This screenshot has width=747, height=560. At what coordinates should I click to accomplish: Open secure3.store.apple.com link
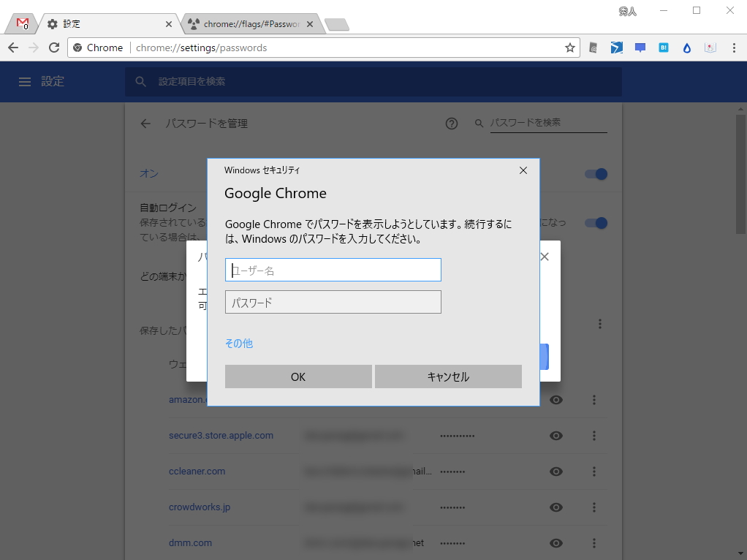221,436
